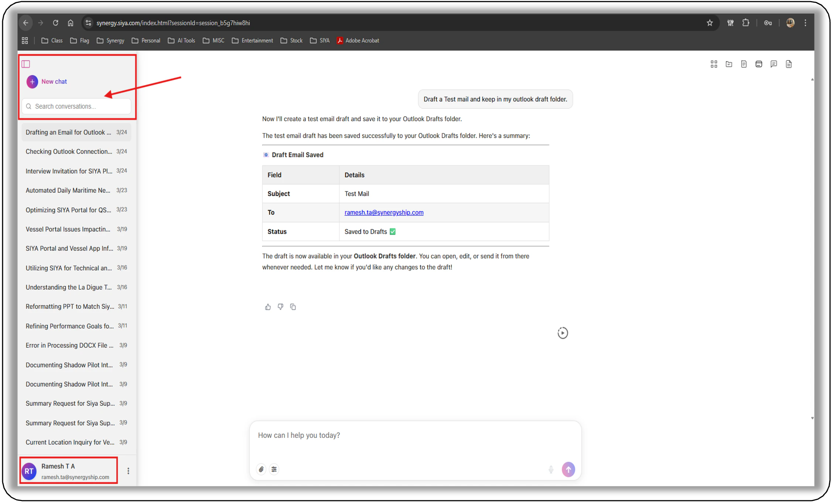Open the folder icon in top-right toolbar
This screenshot has height=504, width=833.
click(x=729, y=64)
